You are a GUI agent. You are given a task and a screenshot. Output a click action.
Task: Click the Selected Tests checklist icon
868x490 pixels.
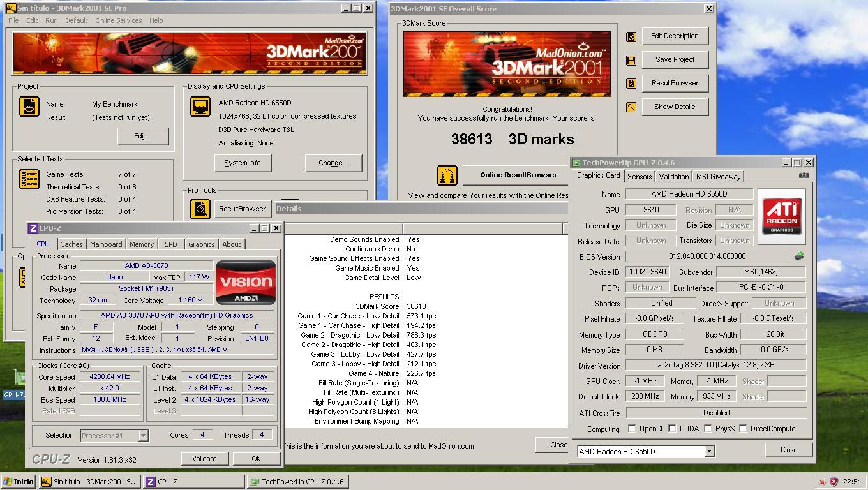coord(29,180)
